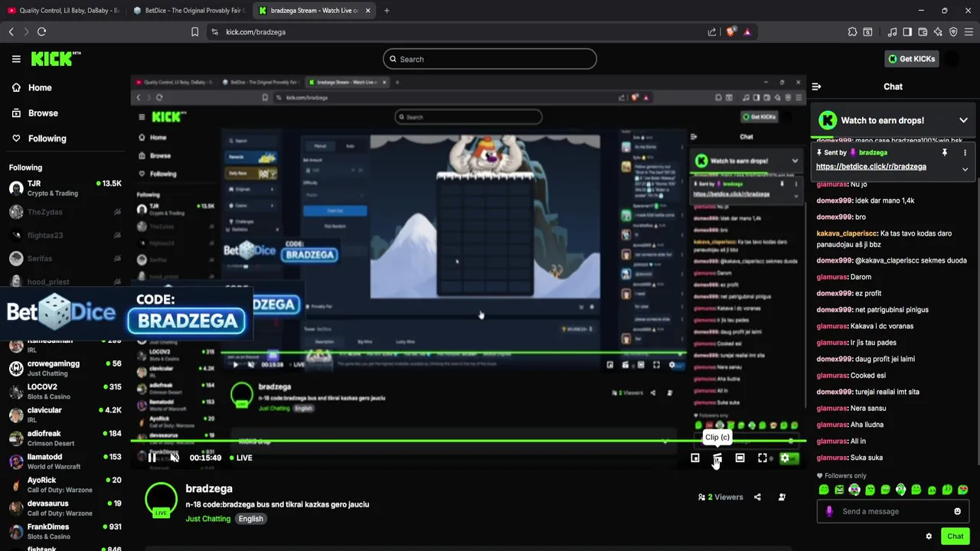
Task: Open Brave Wallet icon
Action: click(x=923, y=32)
